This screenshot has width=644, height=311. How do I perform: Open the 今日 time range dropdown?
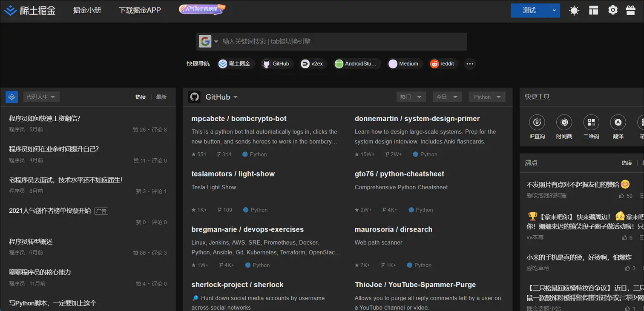447,97
